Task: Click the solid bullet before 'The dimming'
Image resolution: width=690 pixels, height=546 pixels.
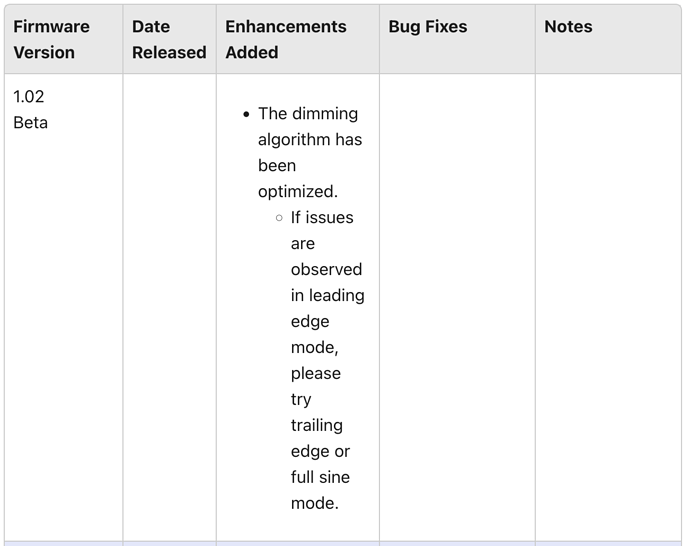Action: [247, 114]
